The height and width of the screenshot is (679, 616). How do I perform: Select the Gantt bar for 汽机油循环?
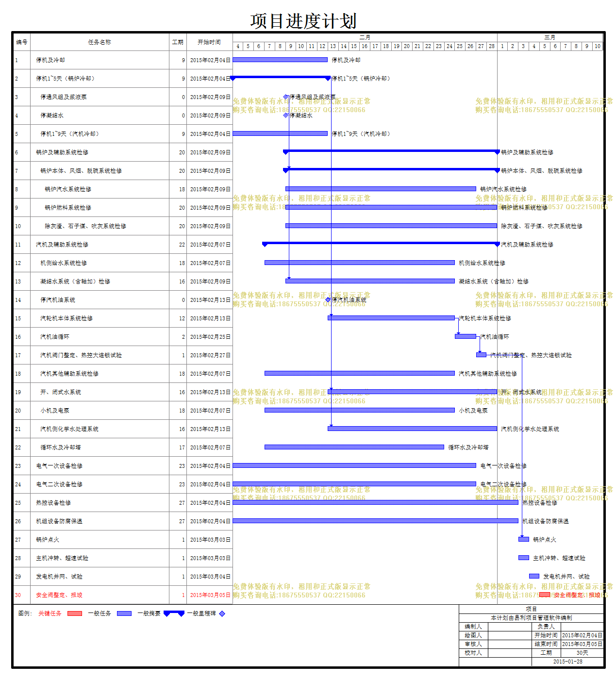pyautogui.click(x=466, y=336)
